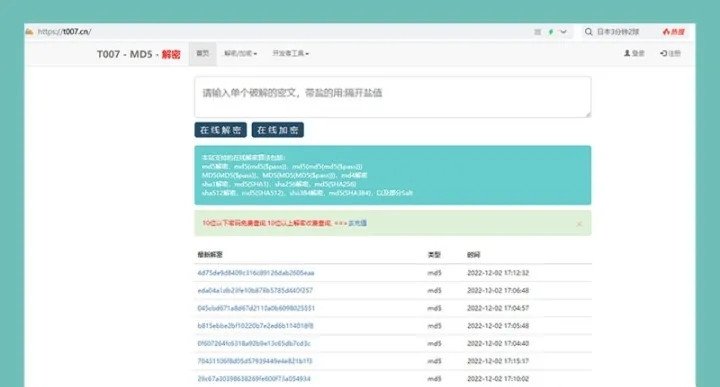720x387 pixels.
Task: Focus the ciphertext input textarea
Action: [x=393, y=97]
